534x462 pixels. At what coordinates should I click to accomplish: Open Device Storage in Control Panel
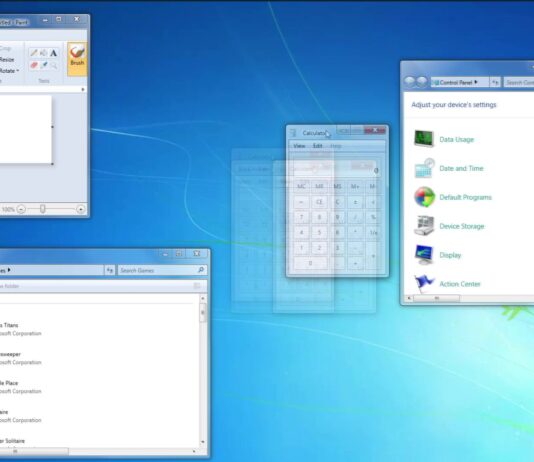click(461, 226)
